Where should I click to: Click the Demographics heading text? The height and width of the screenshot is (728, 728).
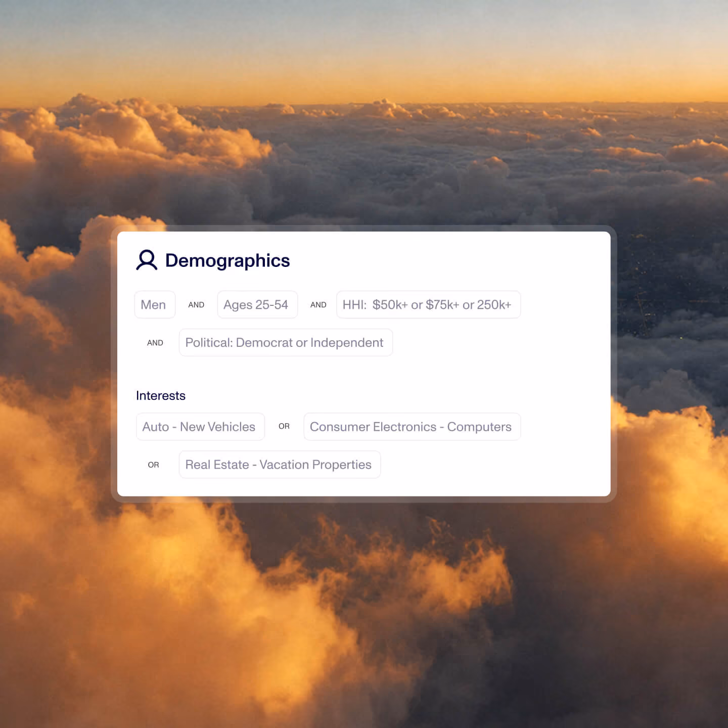click(x=227, y=261)
